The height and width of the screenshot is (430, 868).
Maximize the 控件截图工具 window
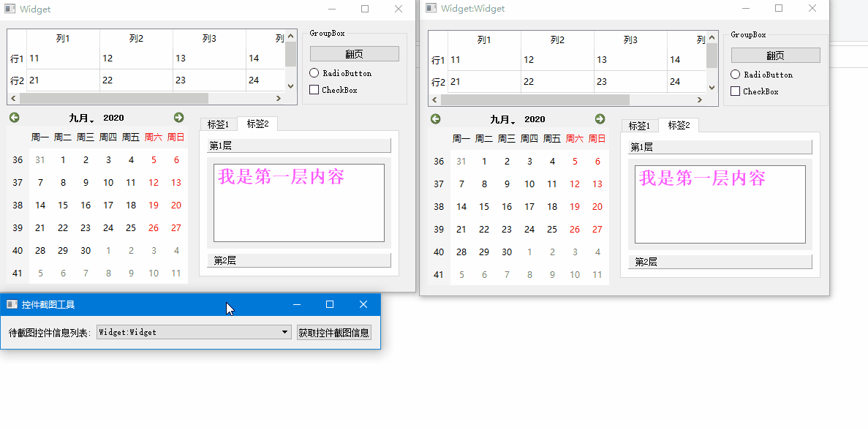(330, 304)
